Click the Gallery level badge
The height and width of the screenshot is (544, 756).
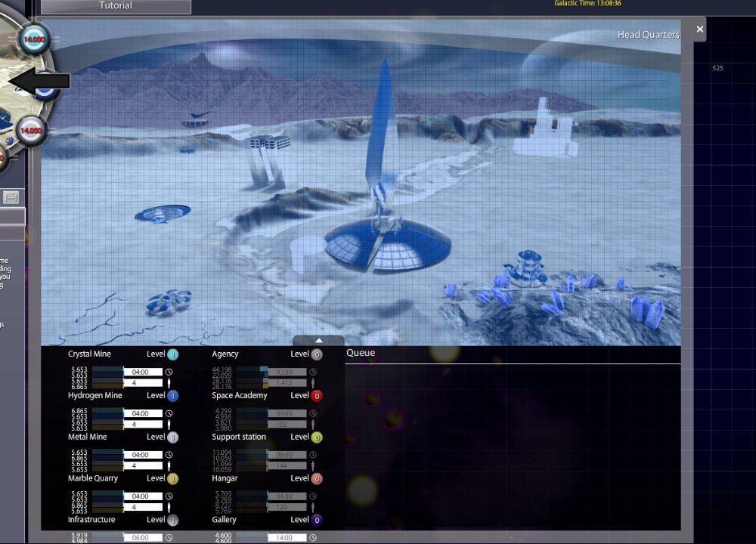317,521
